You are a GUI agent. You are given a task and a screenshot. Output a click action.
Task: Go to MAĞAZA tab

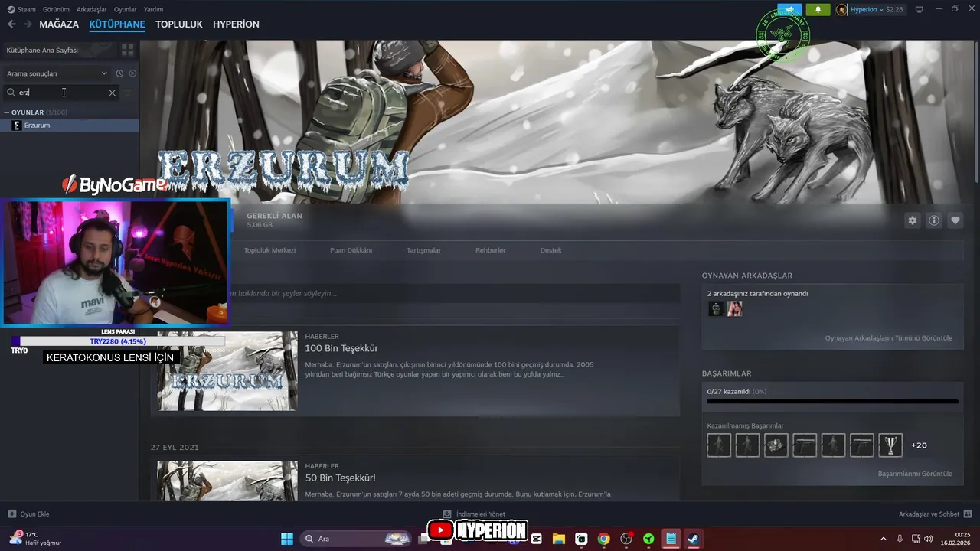[59, 24]
